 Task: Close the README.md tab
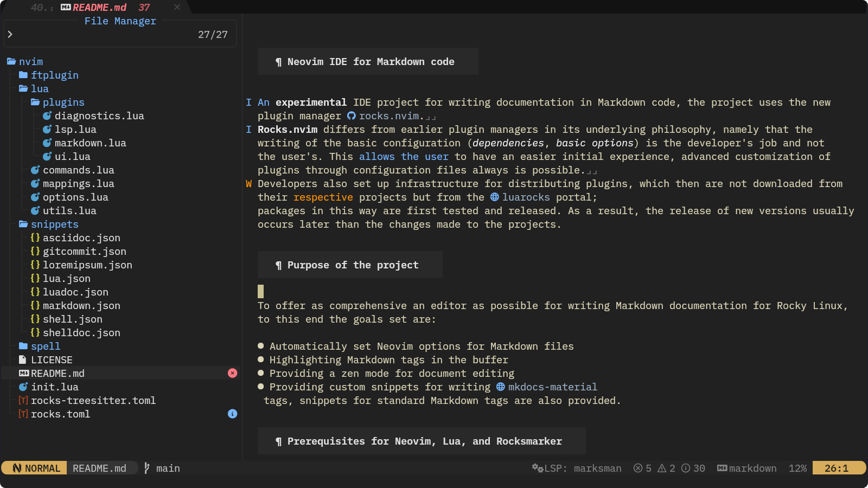[x=177, y=7]
